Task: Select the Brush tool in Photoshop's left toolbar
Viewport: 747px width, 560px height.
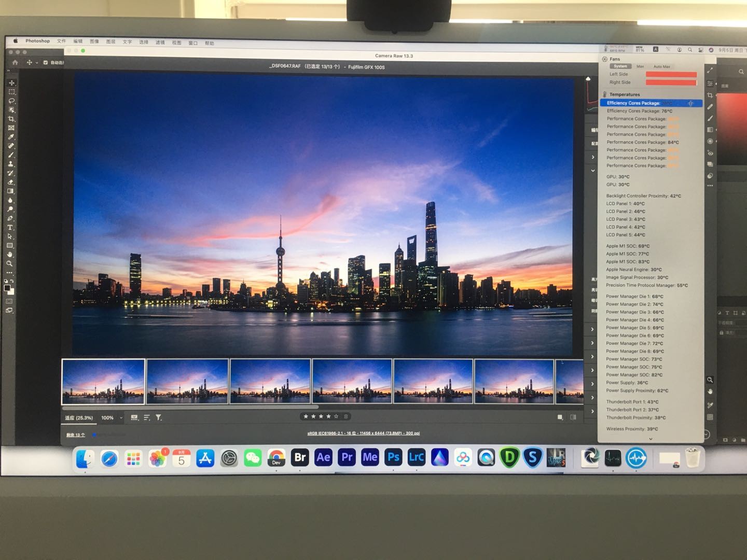Action: click(x=11, y=155)
